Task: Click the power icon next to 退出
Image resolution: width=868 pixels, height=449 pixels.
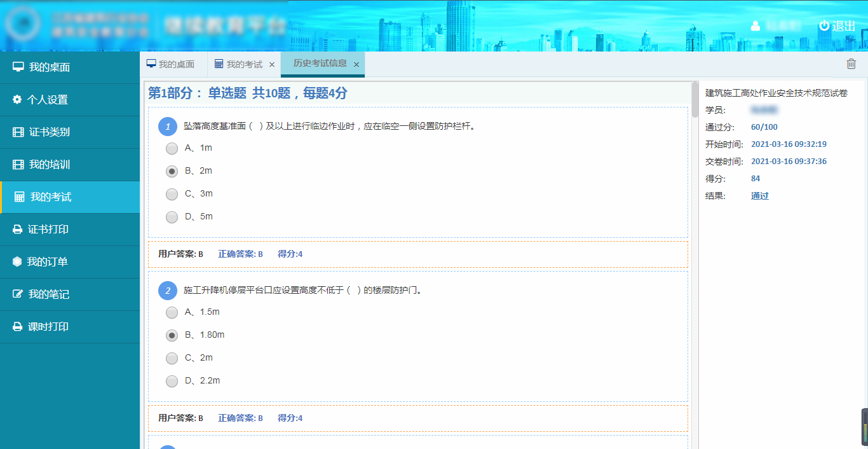Action: (824, 25)
